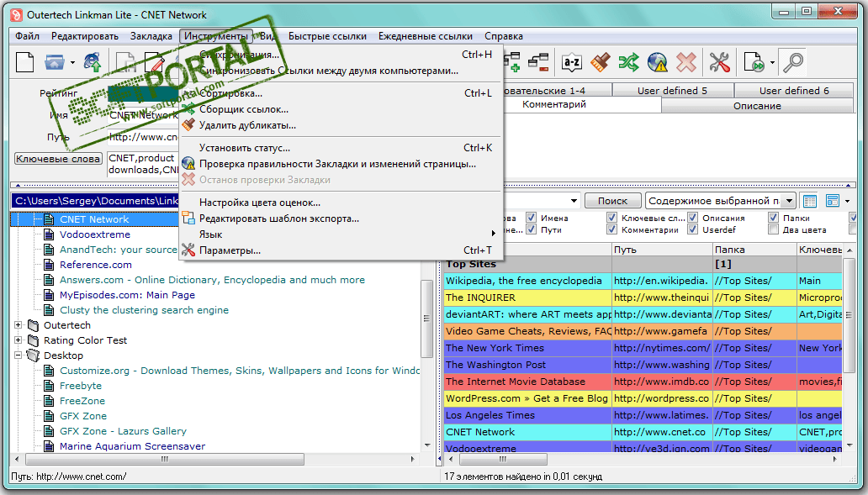
Task: Click the panel layout icon beside list view
Action: 833,201
